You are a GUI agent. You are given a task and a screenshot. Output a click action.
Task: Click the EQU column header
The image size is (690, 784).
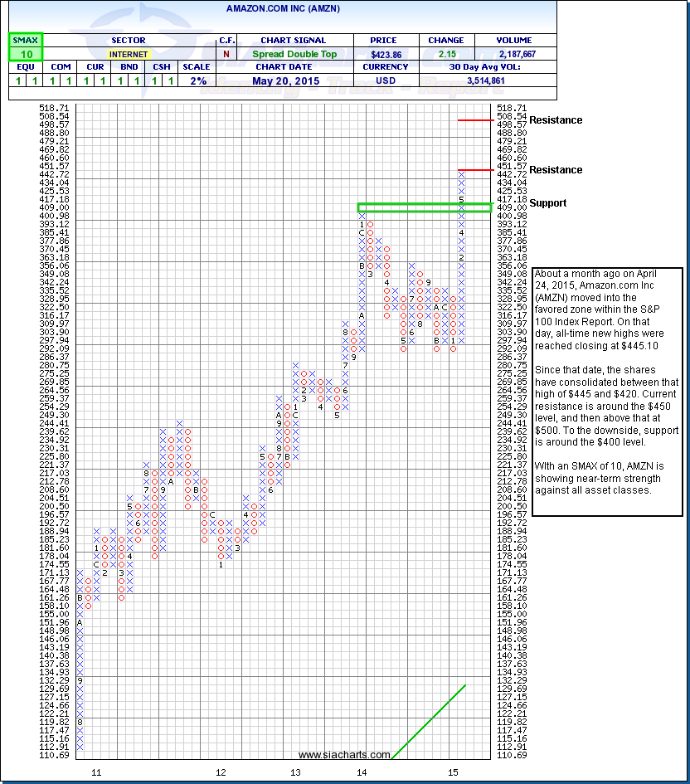click(x=25, y=67)
